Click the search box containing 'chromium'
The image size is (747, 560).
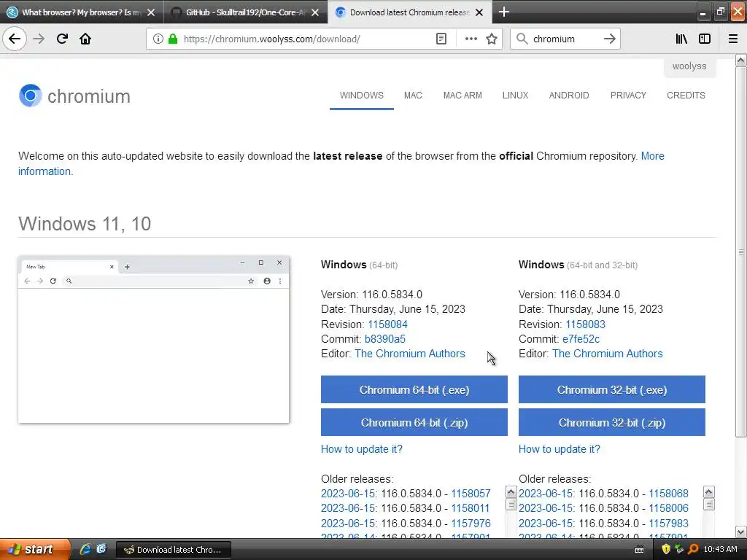(x=565, y=39)
